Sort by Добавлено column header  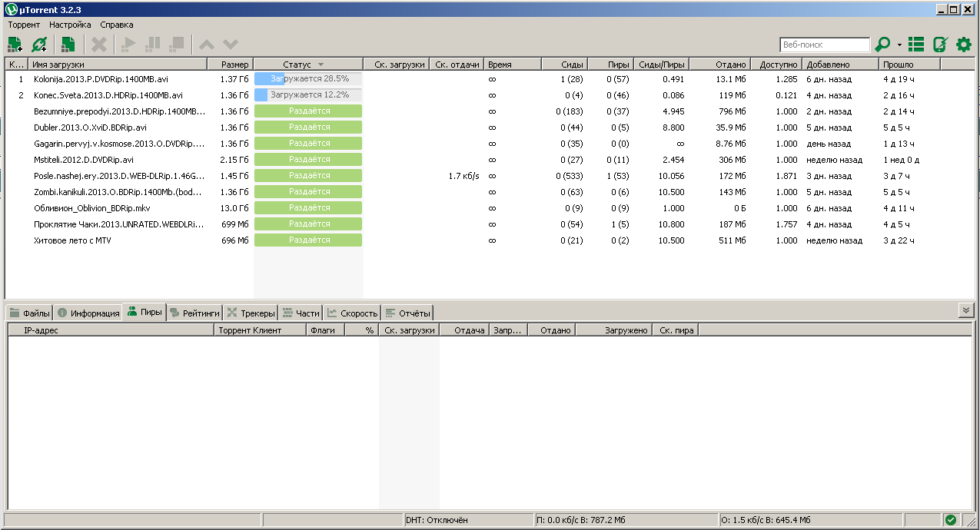[840, 65]
